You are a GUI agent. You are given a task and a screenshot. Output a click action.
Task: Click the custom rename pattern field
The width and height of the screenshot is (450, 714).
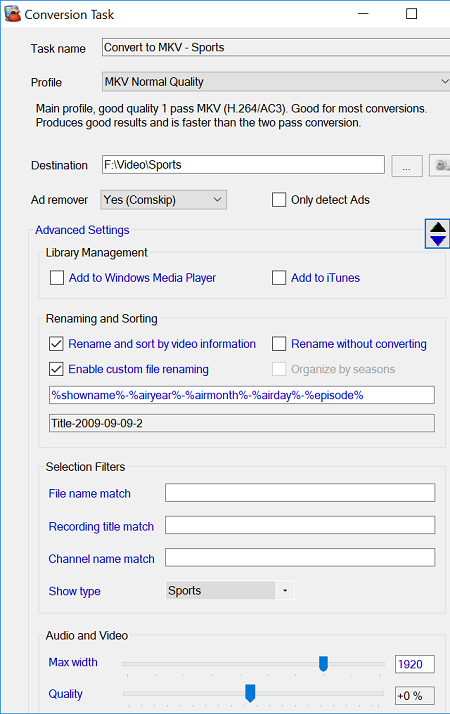[x=242, y=395]
